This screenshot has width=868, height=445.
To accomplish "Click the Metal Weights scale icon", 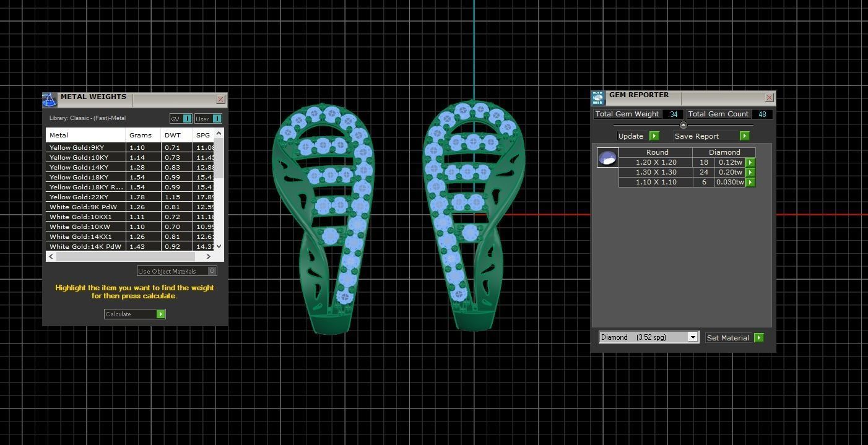I will click(50, 100).
